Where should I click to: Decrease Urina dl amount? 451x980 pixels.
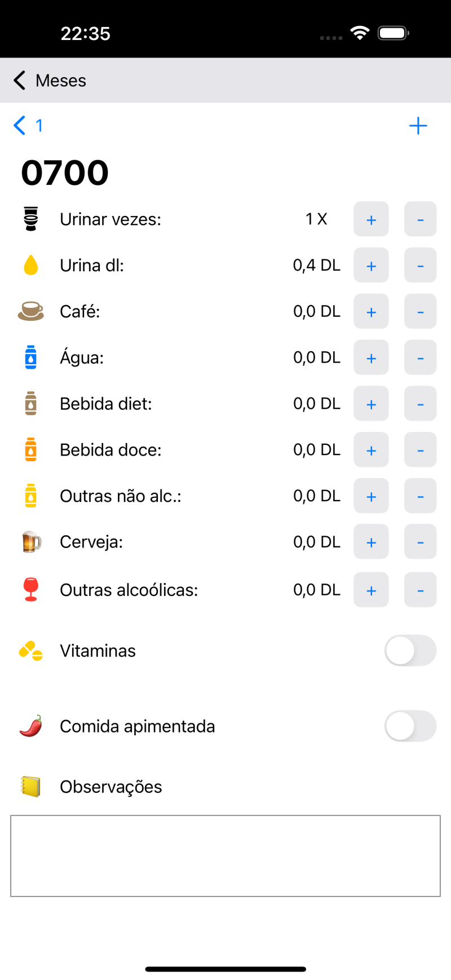(x=420, y=266)
